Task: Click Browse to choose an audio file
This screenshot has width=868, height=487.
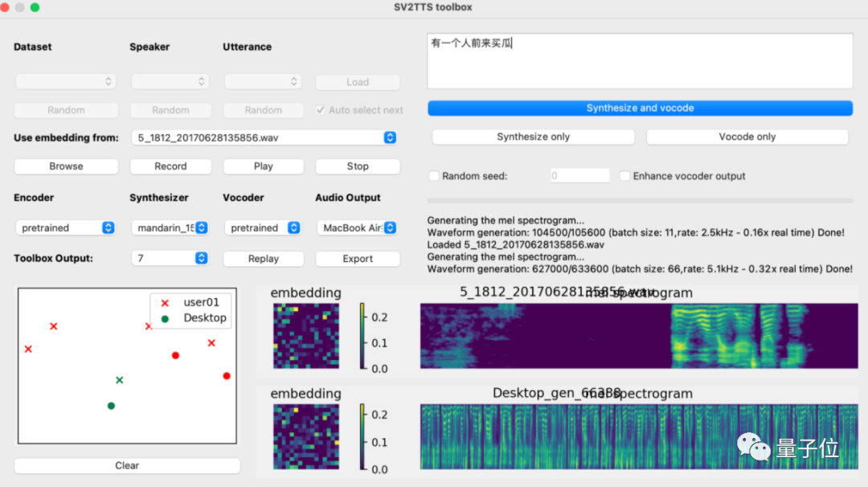Action: pos(66,166)
